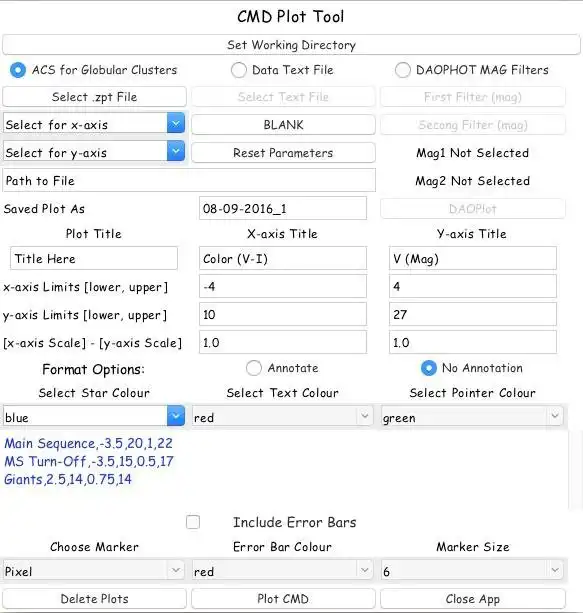The image size is (583, 613).
Task: Click the Y-axis Title field V (Mag)
Action: click(473, 258)
